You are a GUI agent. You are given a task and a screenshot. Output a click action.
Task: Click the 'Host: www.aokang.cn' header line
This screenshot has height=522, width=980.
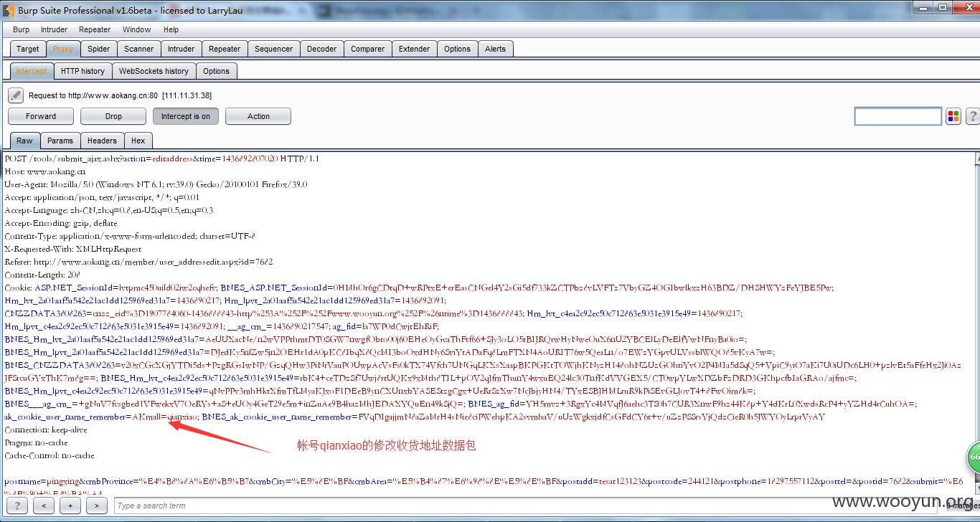pyautogui.click(x=45, y=171)
